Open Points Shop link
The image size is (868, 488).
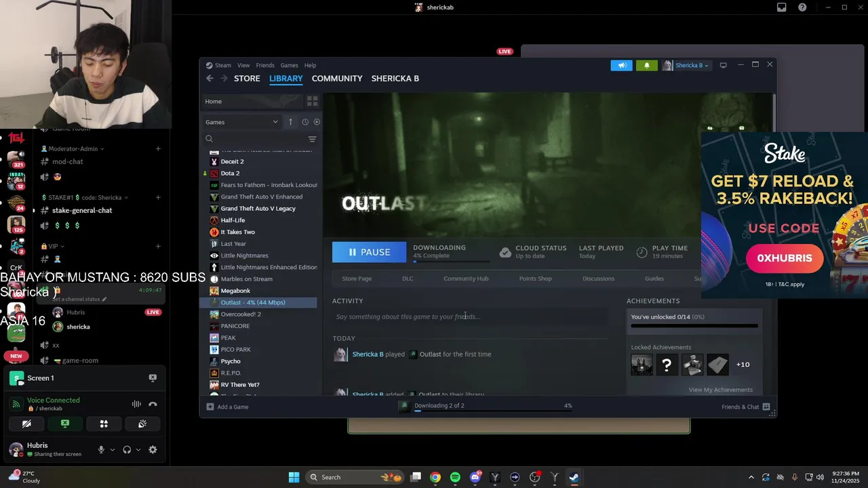point(535,279)
